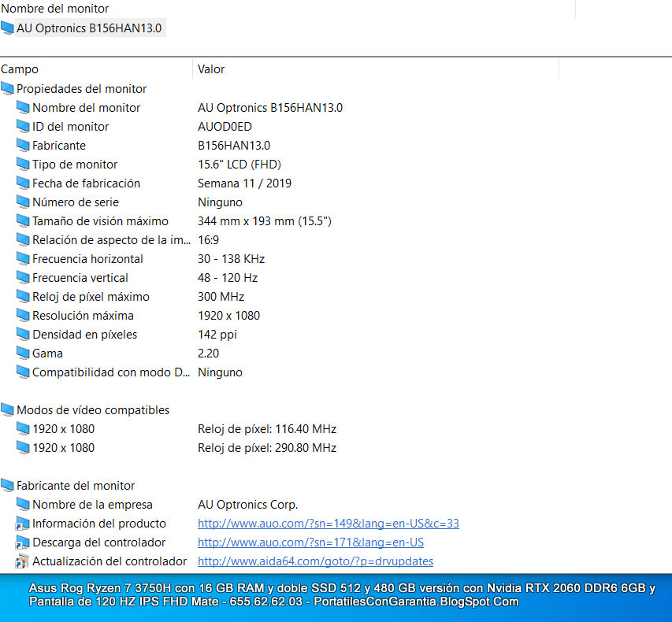Open the auo.com driver download link

click(x=310, y=542)
